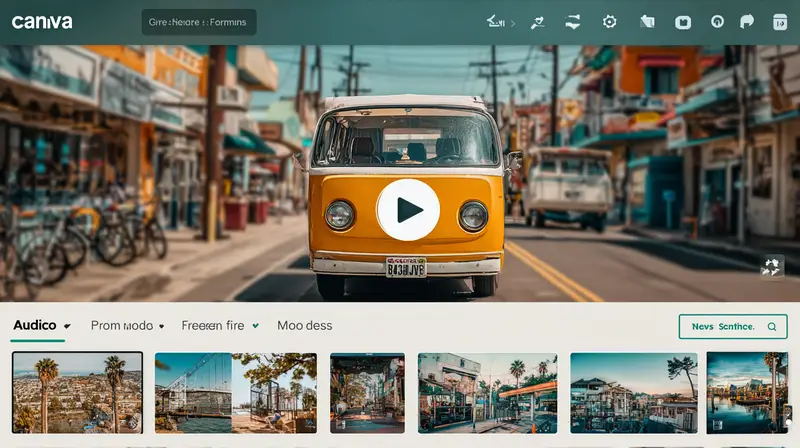The image size is (800, 448).
Task: Open the Prom modo dropdown
Action: coord(160,326)
